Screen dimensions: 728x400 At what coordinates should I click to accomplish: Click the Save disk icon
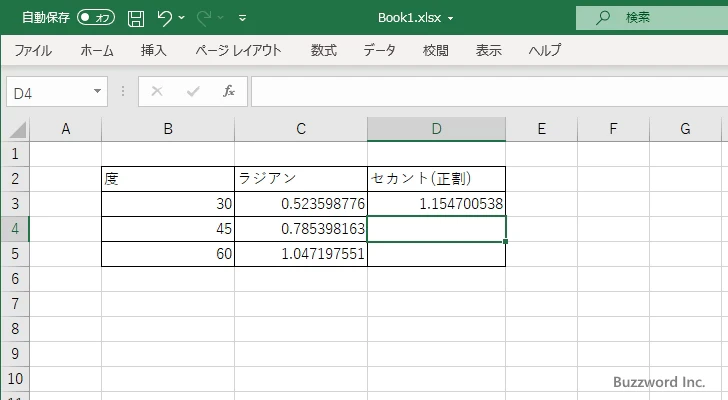click(136, 18)
